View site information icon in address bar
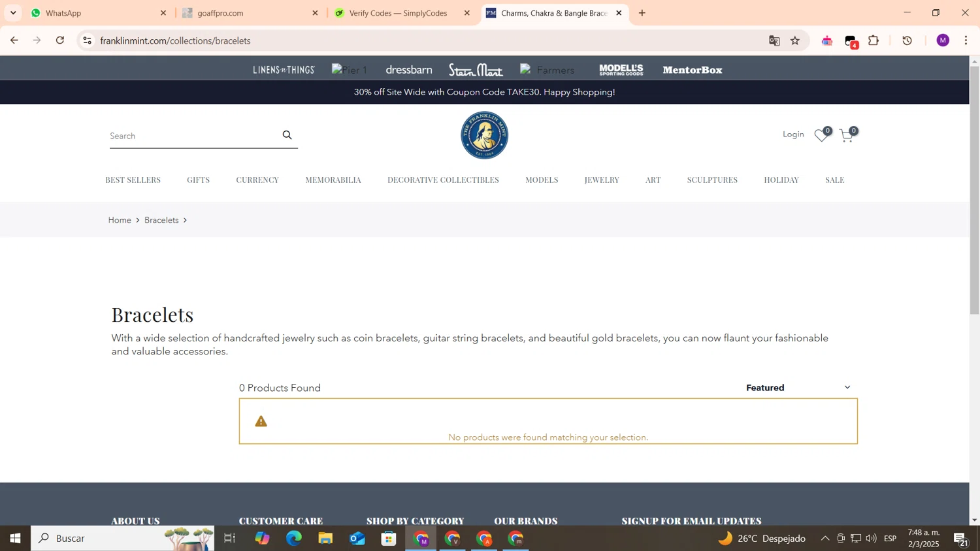 pyautogui.click(x=87, y=40)
